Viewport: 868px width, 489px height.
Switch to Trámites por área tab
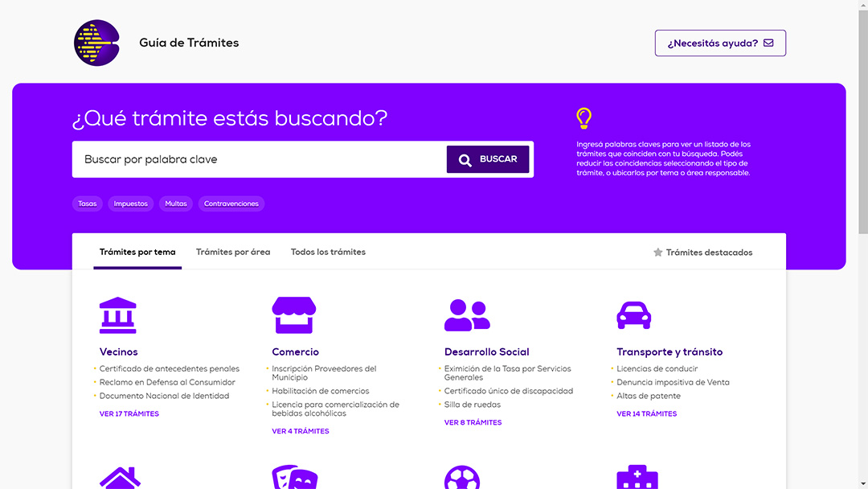(x=233, y=252)
